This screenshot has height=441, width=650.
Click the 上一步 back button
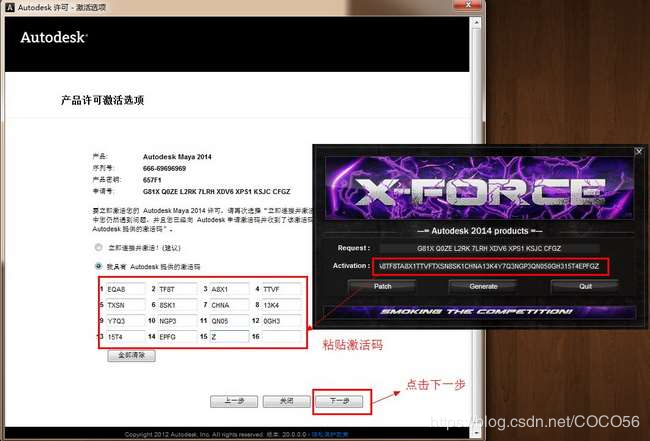[234, 401]
